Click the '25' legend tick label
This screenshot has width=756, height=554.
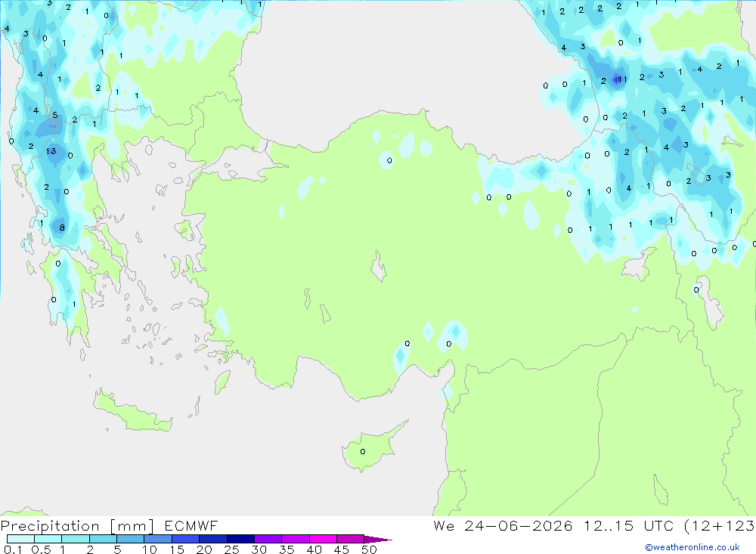231,549
